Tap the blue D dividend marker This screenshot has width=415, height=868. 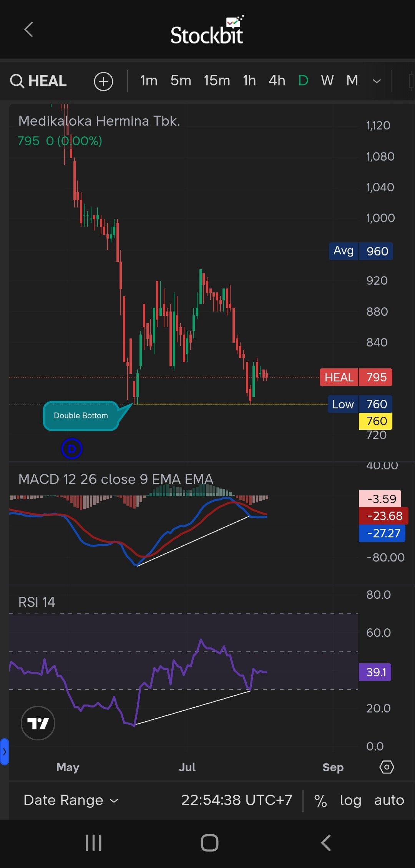71,448
